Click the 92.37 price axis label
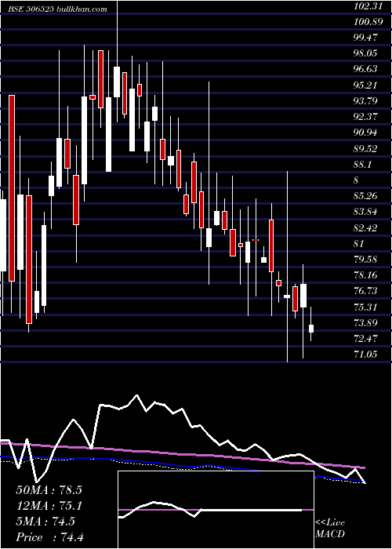 pyautogui.click(x=366, y=117)
